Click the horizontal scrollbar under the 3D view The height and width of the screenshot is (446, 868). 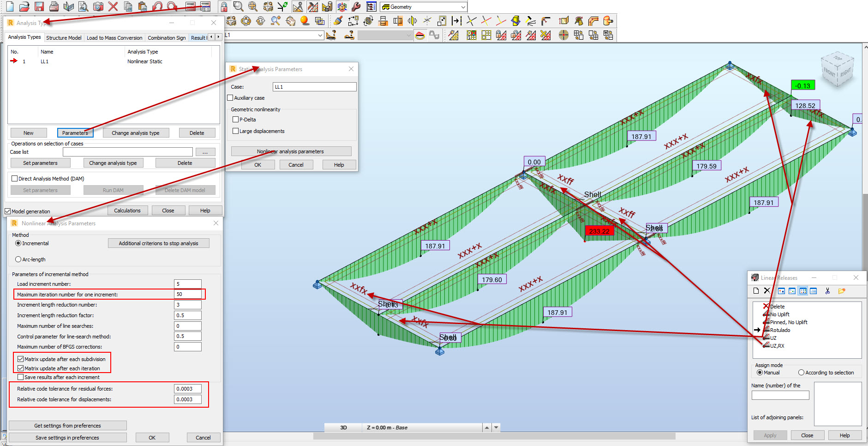point(494,436)
